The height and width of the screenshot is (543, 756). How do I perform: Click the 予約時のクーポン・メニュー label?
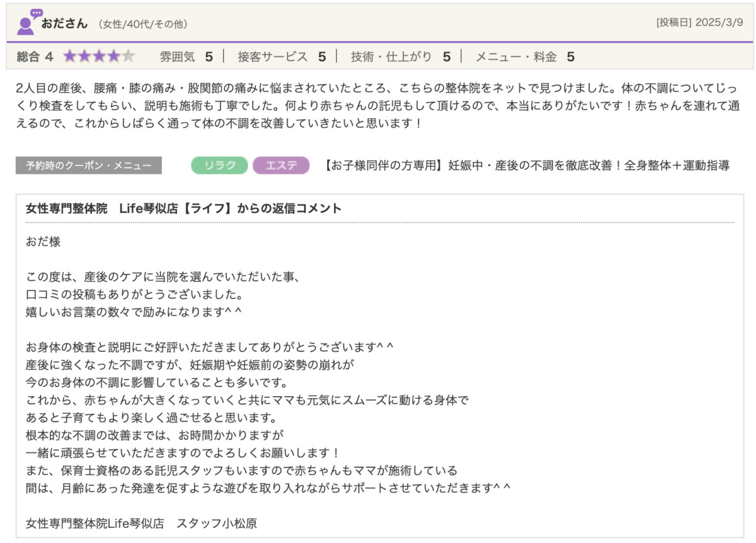point(89,166)
